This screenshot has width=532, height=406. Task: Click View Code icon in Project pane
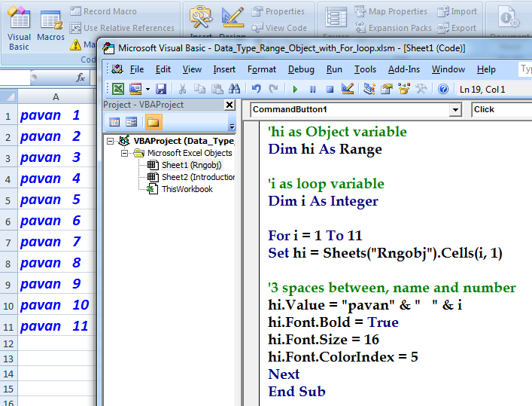(x=114, y=121)
